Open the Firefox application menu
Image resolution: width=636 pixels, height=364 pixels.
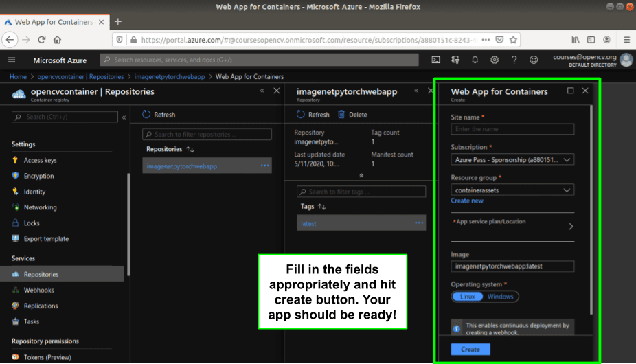pos(626,40)
